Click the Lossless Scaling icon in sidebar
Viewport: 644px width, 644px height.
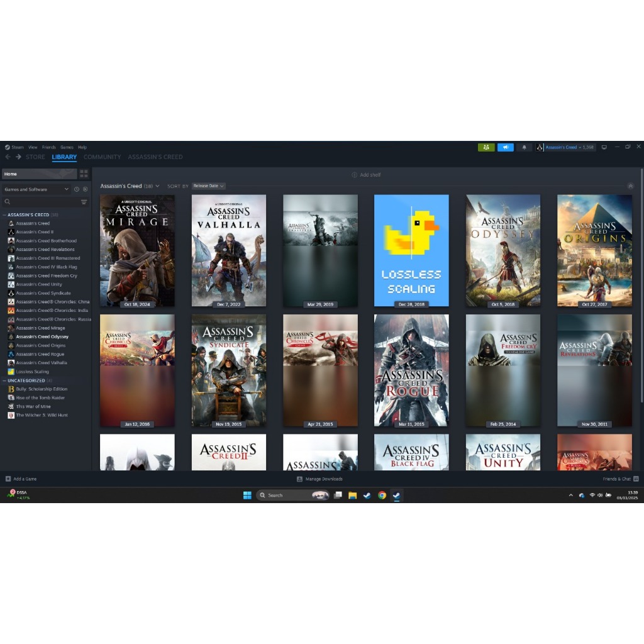[x=11, y=372]
